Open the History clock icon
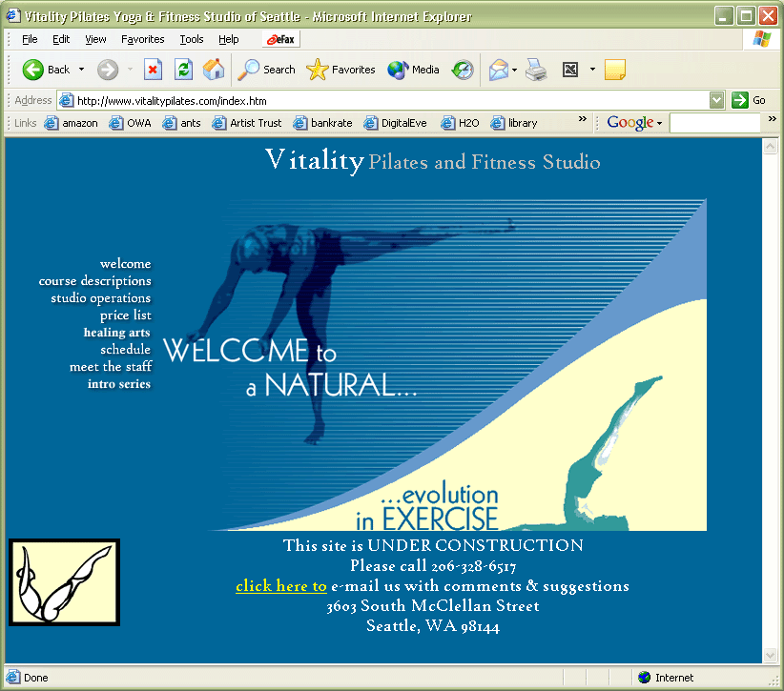Screen dimensions: 784x691 coord(463,70)
